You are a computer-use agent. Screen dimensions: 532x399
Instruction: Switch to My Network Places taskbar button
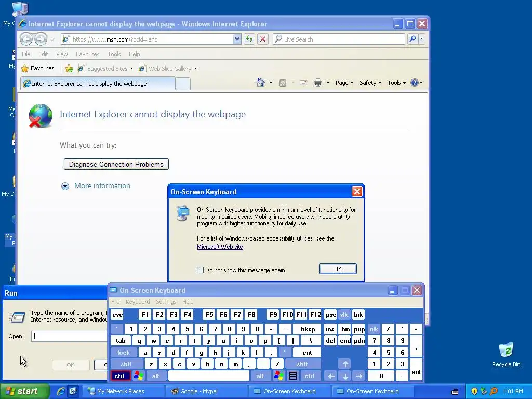click(x=124, y=391)
